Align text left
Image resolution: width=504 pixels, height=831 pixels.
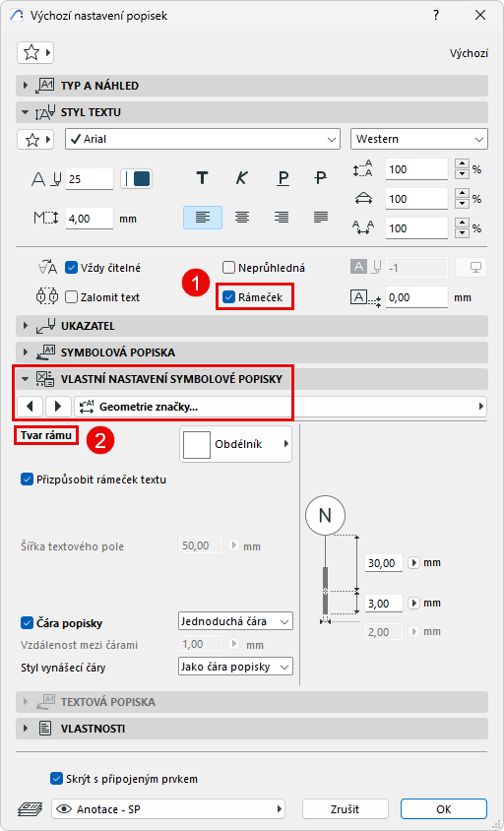[x=203, y=217]
